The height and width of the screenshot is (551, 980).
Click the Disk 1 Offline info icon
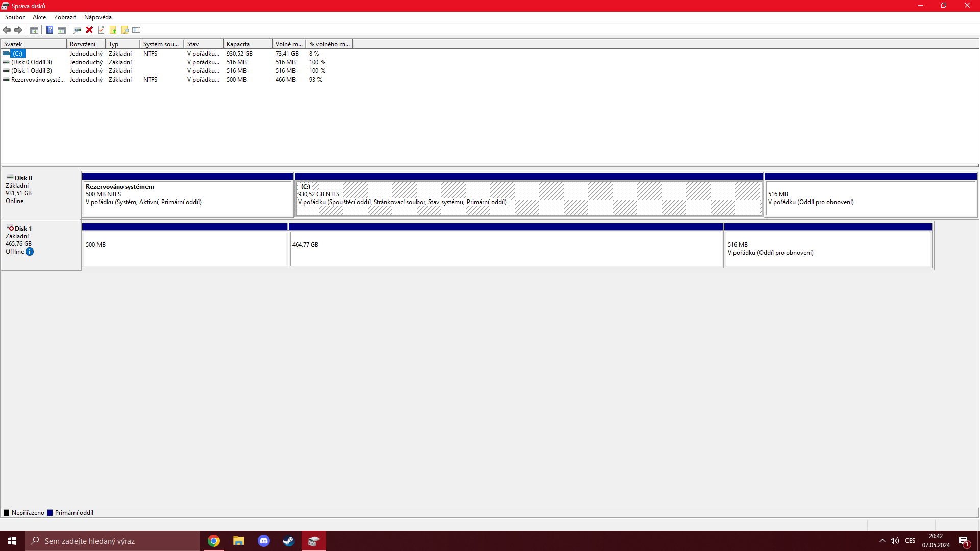(30, 252)
